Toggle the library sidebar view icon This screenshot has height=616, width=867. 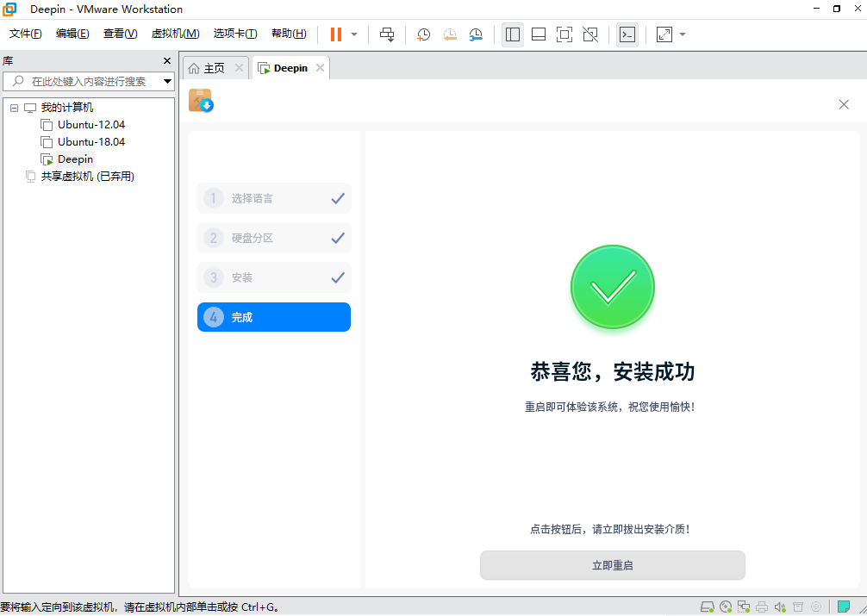[x=513, y=34]
